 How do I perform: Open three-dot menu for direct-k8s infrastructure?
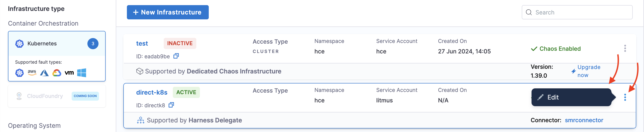pyautogui.click(x=625, y=97)
